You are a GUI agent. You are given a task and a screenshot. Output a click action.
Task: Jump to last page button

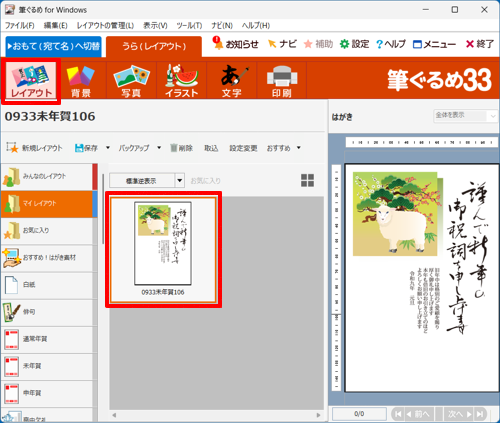tap(480, 414)
